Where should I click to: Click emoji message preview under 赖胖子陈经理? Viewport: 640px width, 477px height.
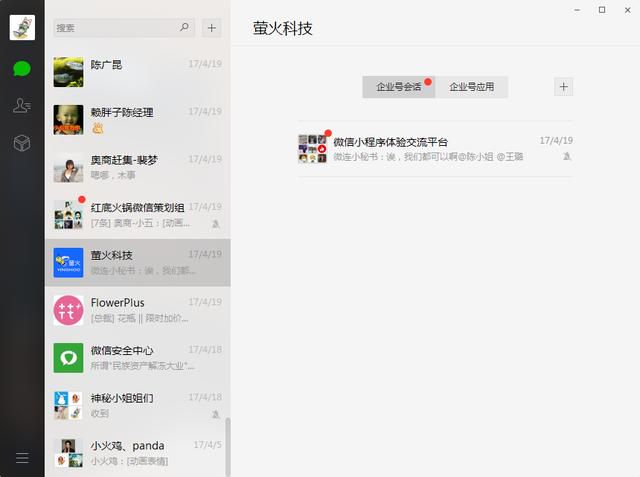coord(98,128)
